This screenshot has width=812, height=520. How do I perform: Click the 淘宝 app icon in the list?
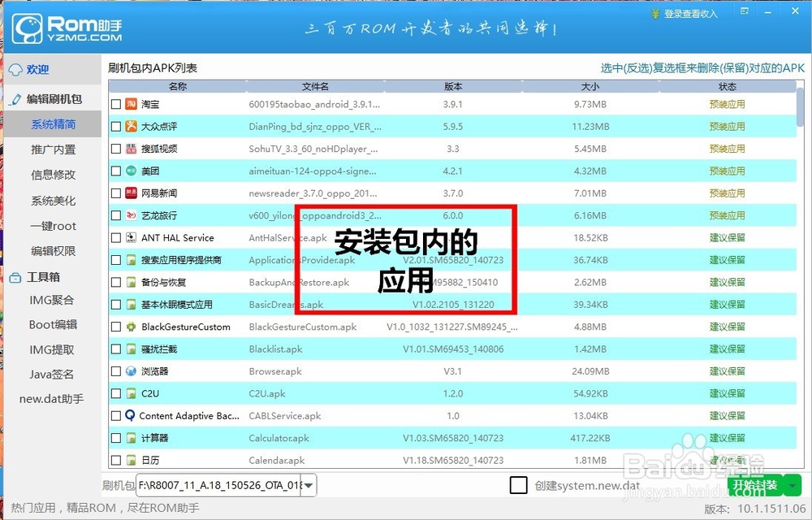[130, 104]
